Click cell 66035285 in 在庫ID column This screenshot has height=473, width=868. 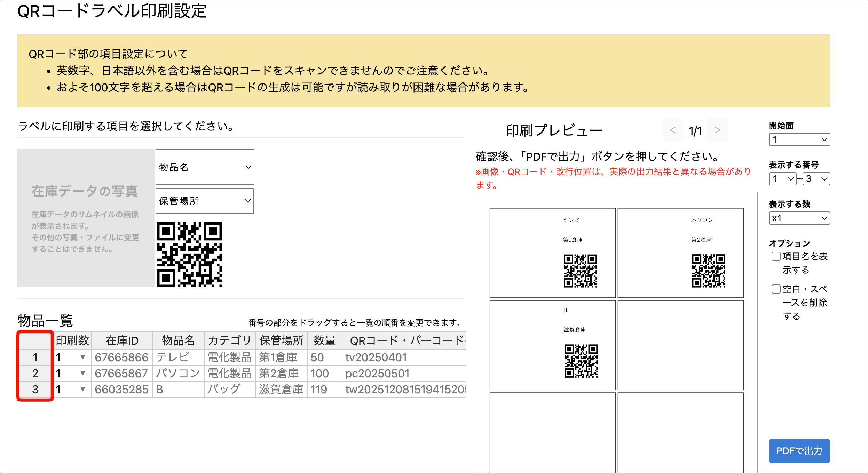coord(122,389)
